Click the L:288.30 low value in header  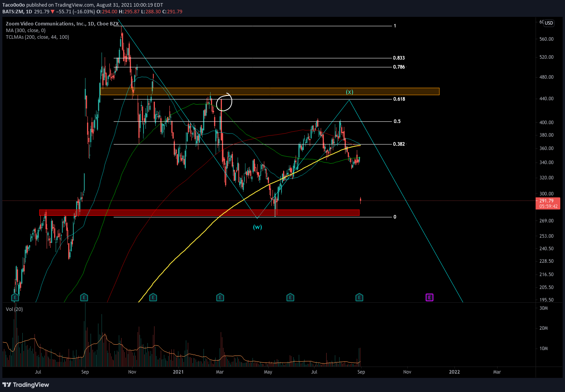(x=151, y=12)
